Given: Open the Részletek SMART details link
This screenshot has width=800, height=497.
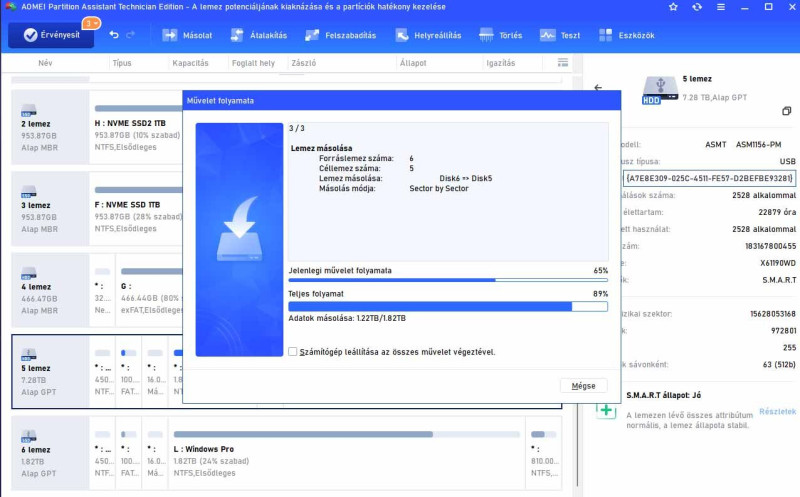Looking at the screenshot, I should coord(778,411).
